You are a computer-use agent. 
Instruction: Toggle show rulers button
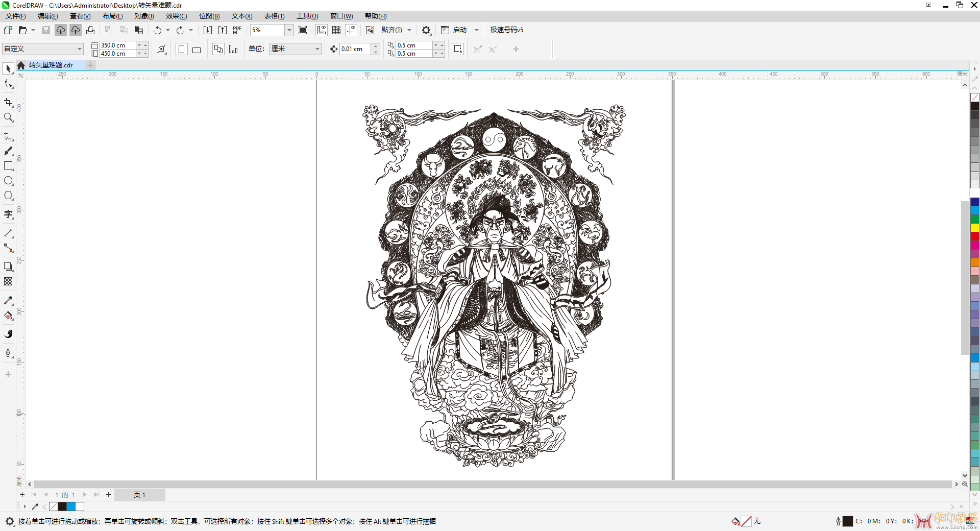[322, 30]
